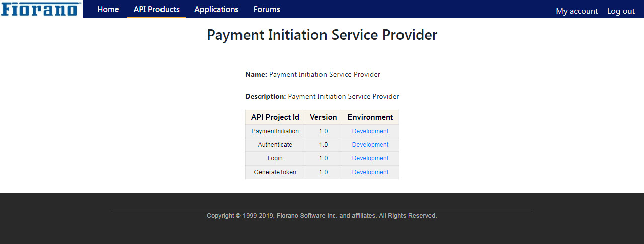Click the Name: label text
644x244 pixels.
click(256, 74)
